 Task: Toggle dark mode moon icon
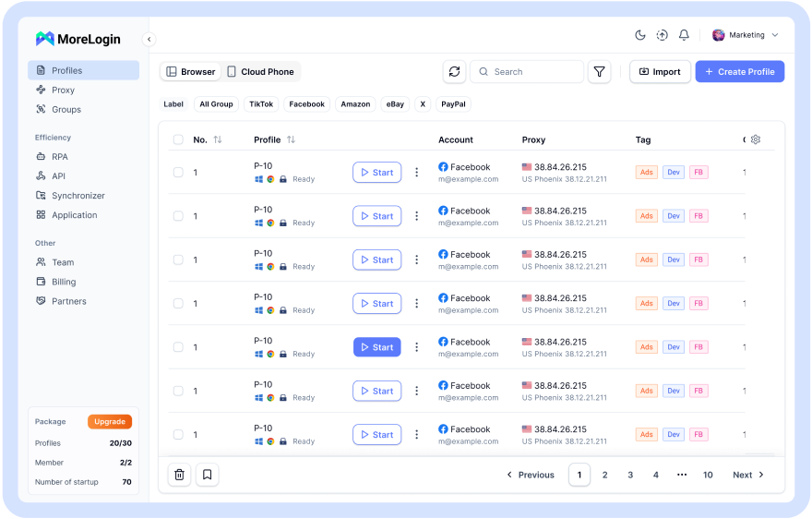tap(640, 35)
